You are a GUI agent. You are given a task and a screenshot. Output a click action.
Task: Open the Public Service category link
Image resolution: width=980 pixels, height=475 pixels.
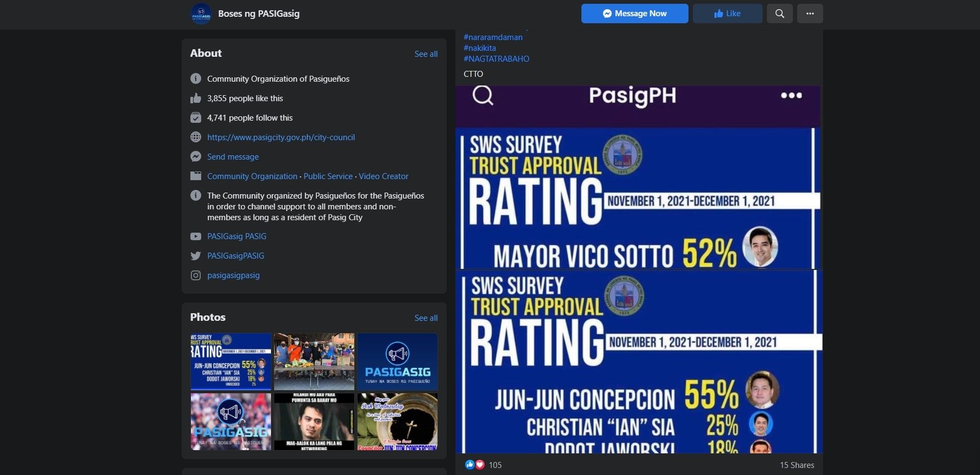328,176
